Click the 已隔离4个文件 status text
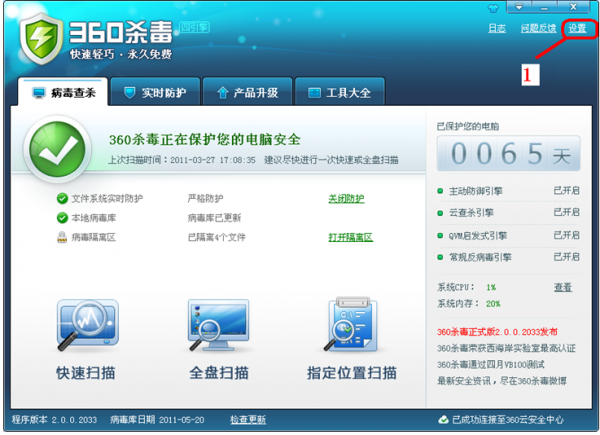Image resolution: width=600 pixels, height=435 pixels. click(x=217, y=237)
